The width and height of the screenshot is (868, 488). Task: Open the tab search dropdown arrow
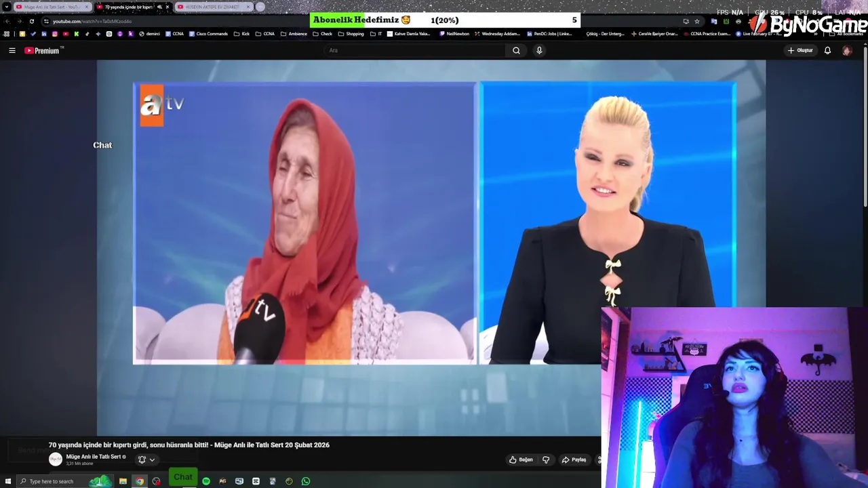[6, 7]
